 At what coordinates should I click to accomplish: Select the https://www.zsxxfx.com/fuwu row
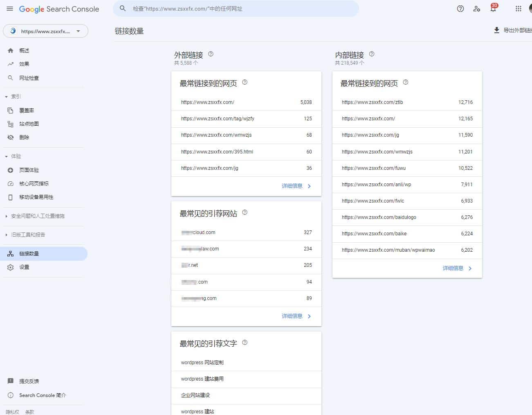click(x=407, y=168)
